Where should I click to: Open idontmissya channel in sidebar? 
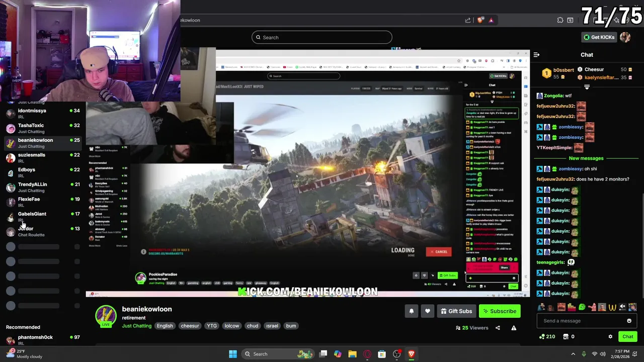click(42, 114)
